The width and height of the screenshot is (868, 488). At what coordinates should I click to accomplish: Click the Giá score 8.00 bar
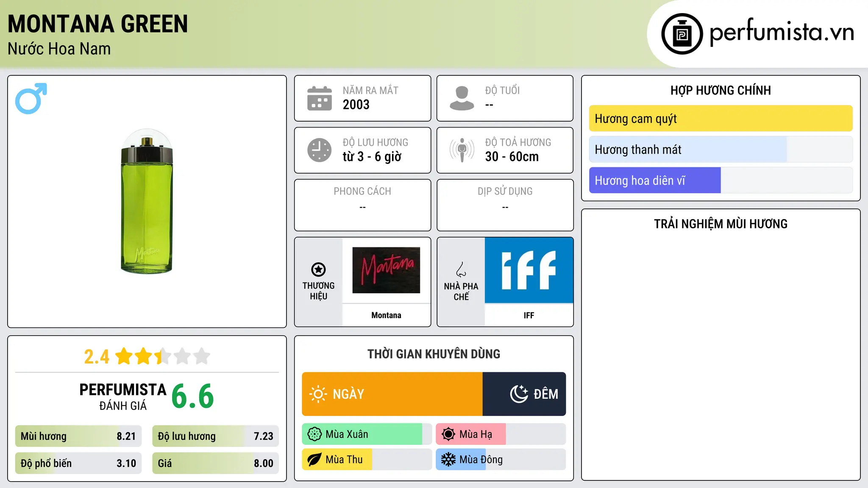[x=215, y=463]
